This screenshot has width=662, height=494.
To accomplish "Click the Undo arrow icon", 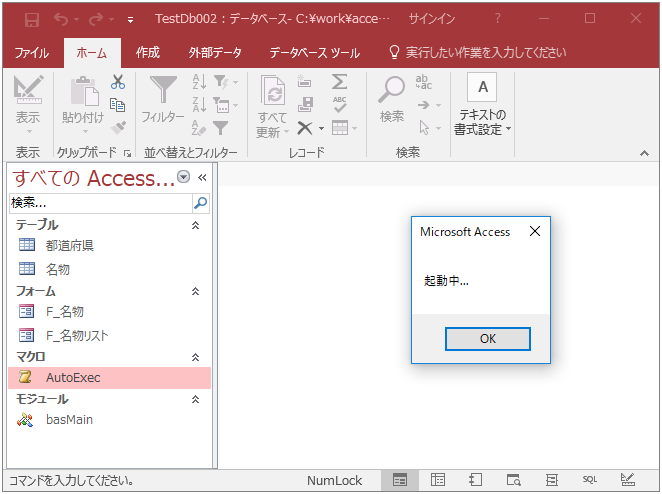I will pyautogui.click(x=61, y=19).
